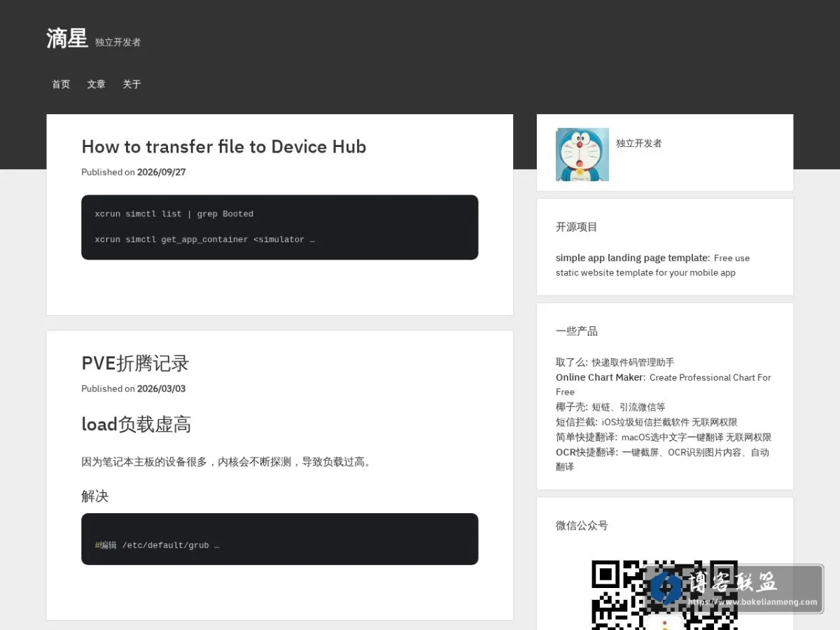The height and width of the screenshot is (630, 840).
Task: Click the #编辑 /etc/default/grub code line
Action: pos(157,545)
